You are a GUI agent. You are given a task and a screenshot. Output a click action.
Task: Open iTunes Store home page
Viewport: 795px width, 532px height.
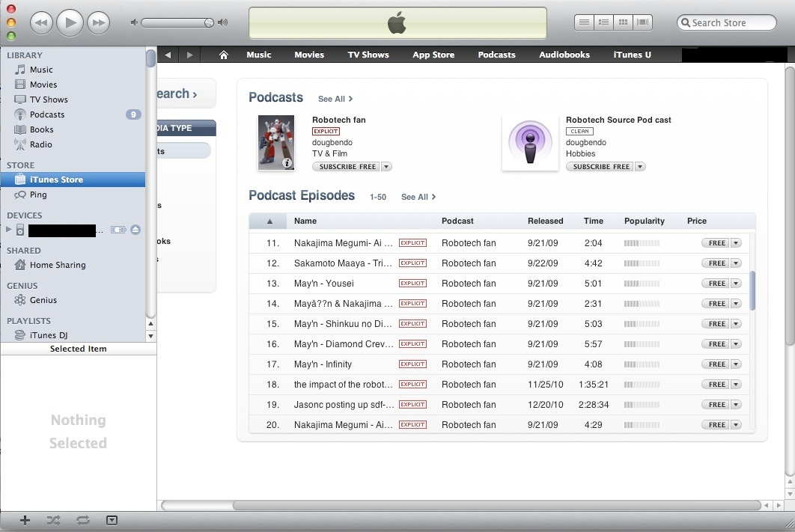pos(224,55)
